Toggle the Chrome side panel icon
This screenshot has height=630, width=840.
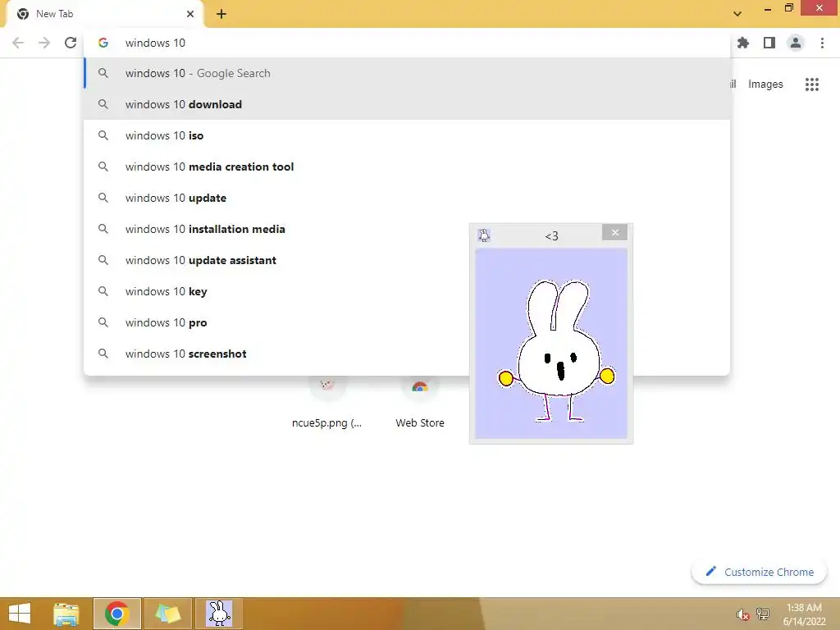[x=769, y=43]
